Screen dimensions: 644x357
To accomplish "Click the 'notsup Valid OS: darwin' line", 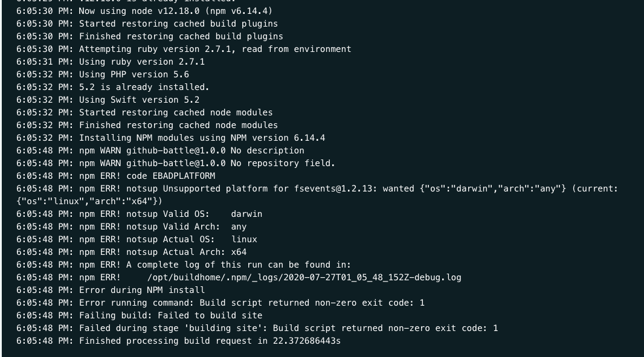I will 170,214.
